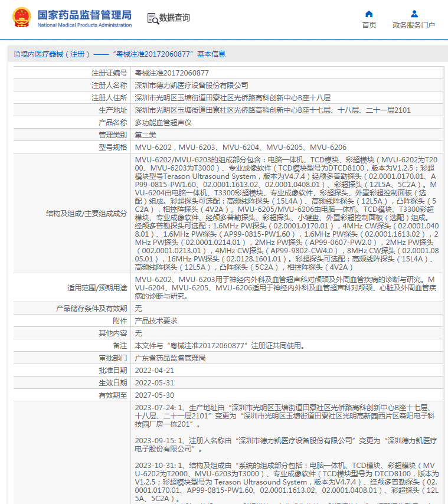
Task: Click model list MVU-6202，MVU-6203 value
Action: click(x=241, y=147)
